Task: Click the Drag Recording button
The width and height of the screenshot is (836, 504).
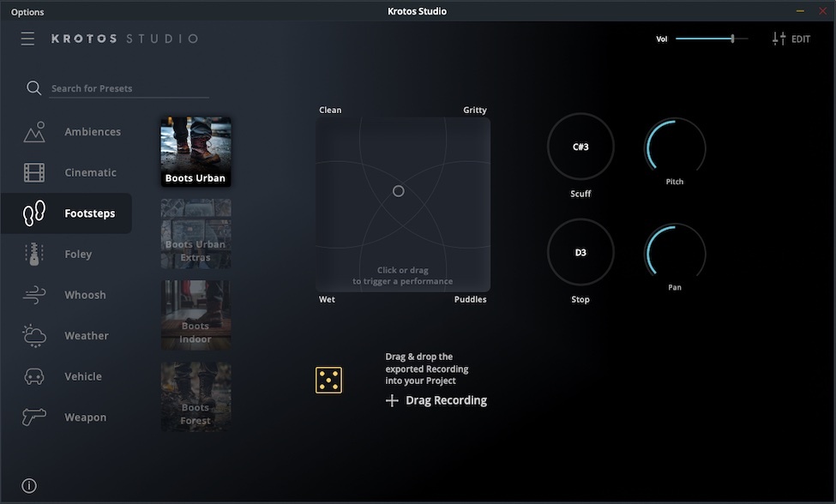Action: [436, 399]
